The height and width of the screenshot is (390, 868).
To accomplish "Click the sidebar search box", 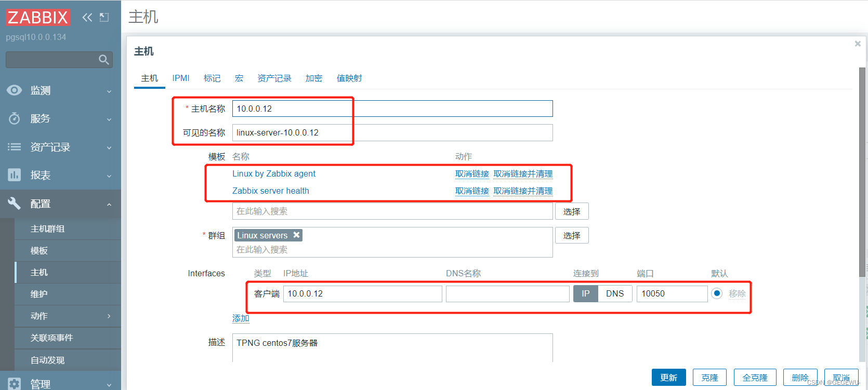I will tap(52, 60).
